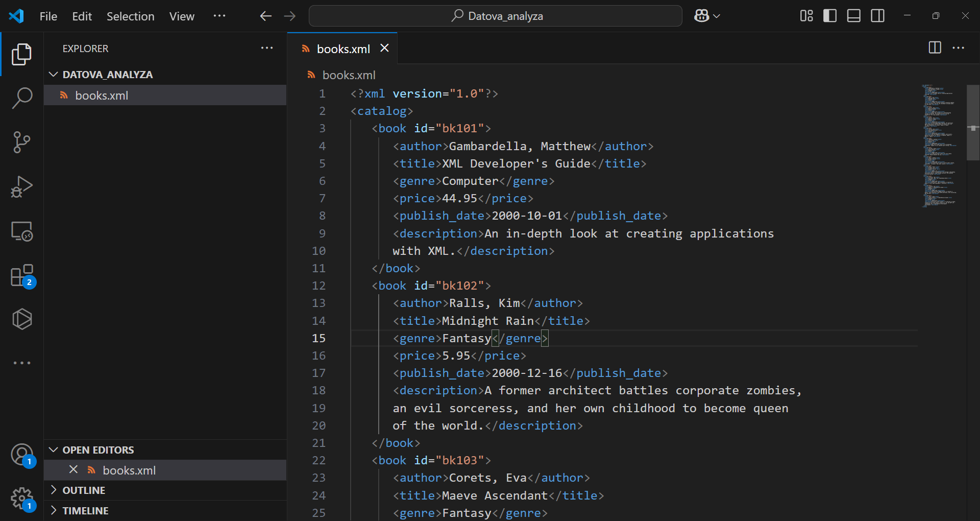The image size is (980, 521).
Task: Open the Edit menu
Action: [82, 16]
